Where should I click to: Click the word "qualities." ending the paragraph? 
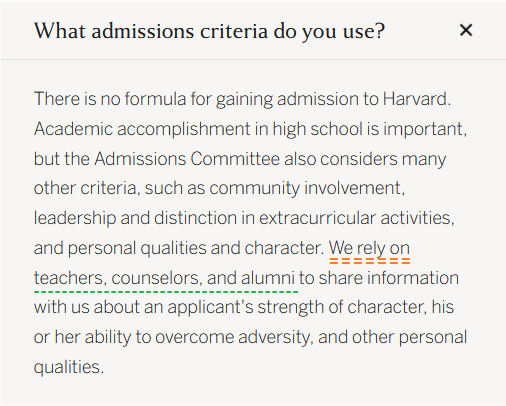click(x=69, y=367)
